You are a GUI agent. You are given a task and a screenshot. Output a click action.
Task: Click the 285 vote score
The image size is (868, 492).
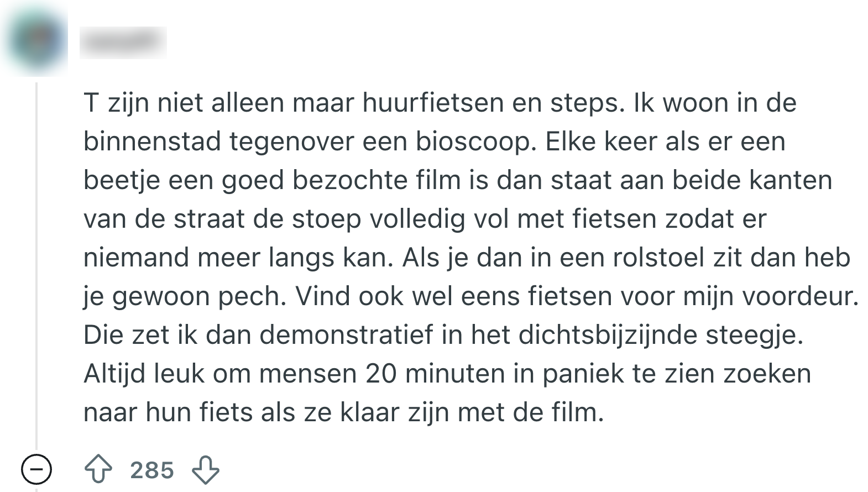click(152, 470)
